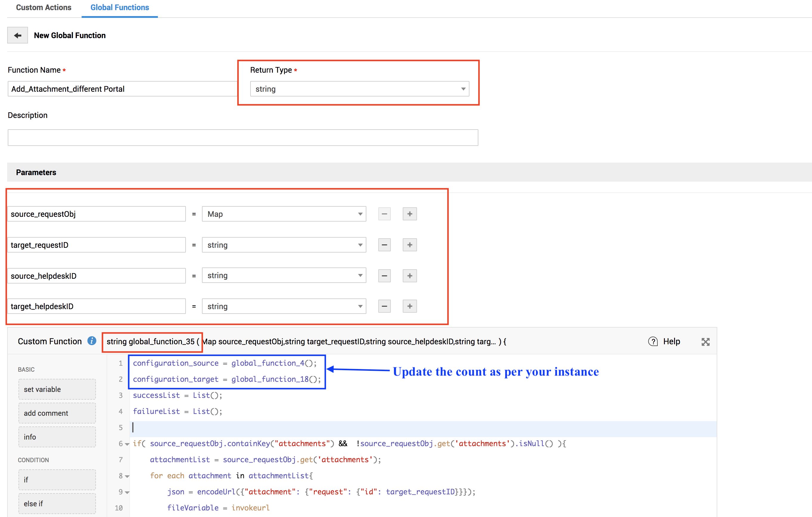The width and height of the screenshot is (812, 517).
Task: Click the Function Name text field
Action: [122, 89]
